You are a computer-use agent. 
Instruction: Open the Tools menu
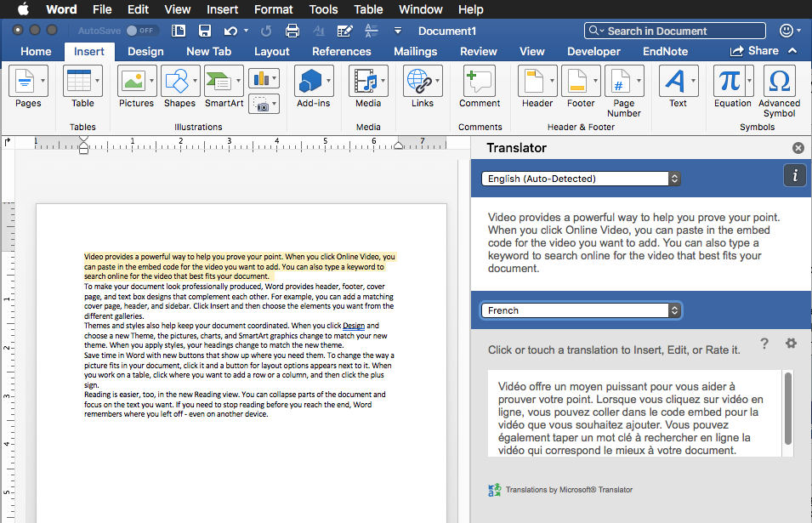[x=323, y=9]
